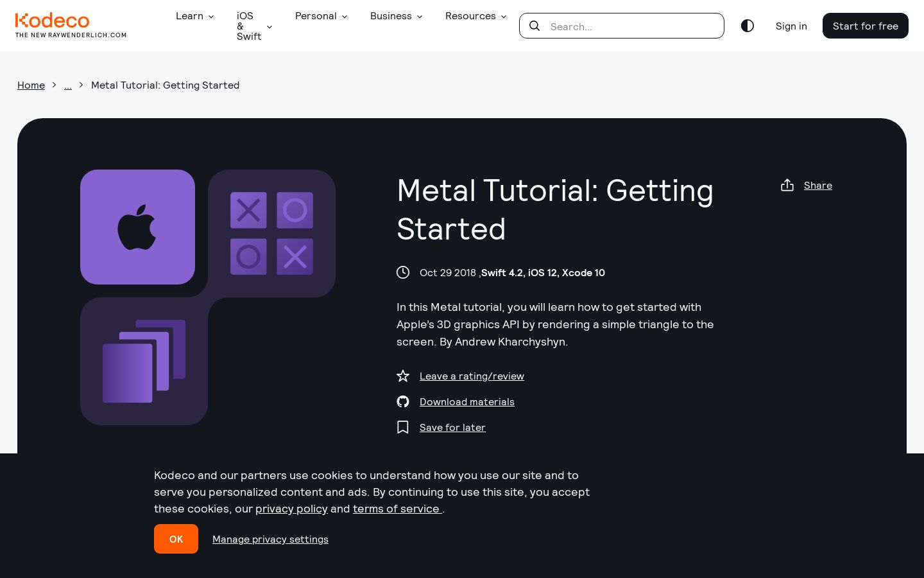Click the current page breadcrumb text

pyautogui.click(x=165, y=85)
